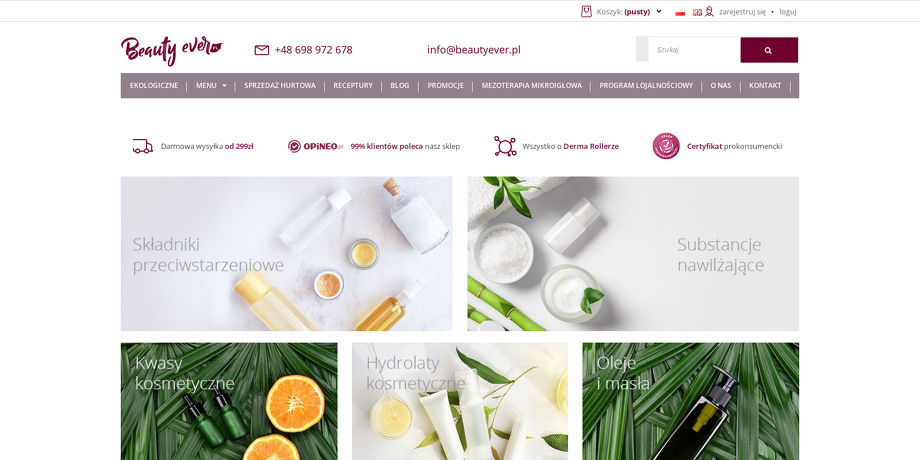This screenshot has width=920, height=460.
Task: Click the Derma Roller molecule icon
Action: 505,146
